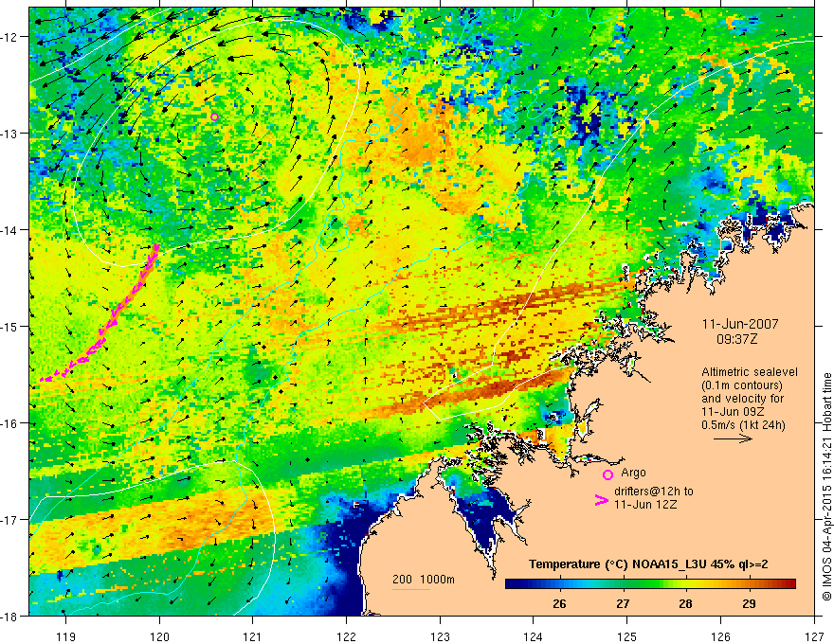The image size is (834, 644).
Task: Click the 27 label under color bar
Action: tap(623, 603)
